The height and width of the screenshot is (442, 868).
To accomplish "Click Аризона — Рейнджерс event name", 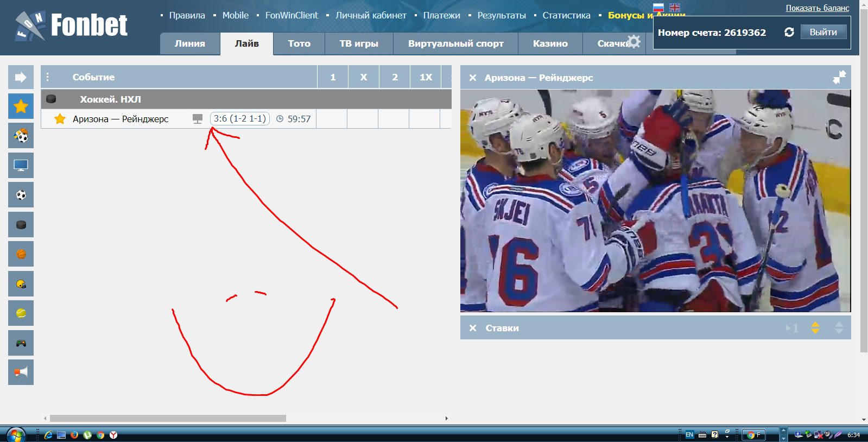I will 121,119.
